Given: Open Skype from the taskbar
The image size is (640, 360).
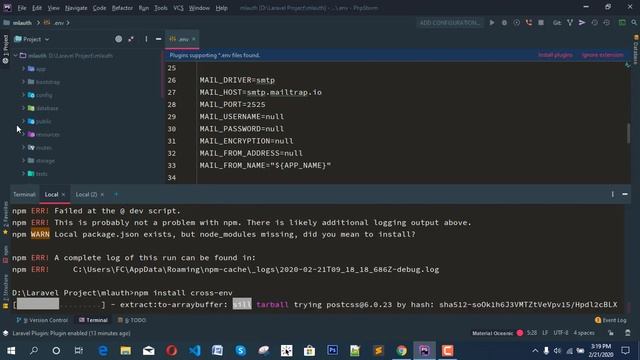Looking at the screenshot, I should tap(240, 351).
